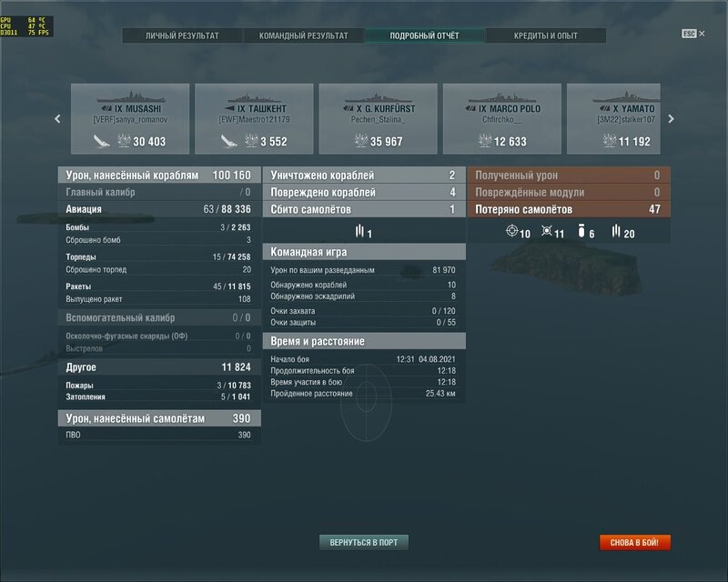Click the Урон, нанесённый кораблям header

click(x=159, y=175)
